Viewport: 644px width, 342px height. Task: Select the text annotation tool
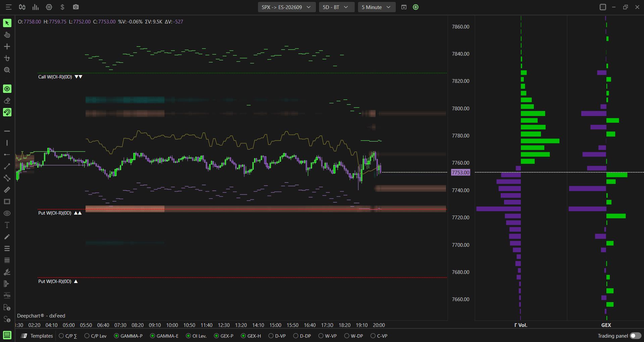coord(7,225)
